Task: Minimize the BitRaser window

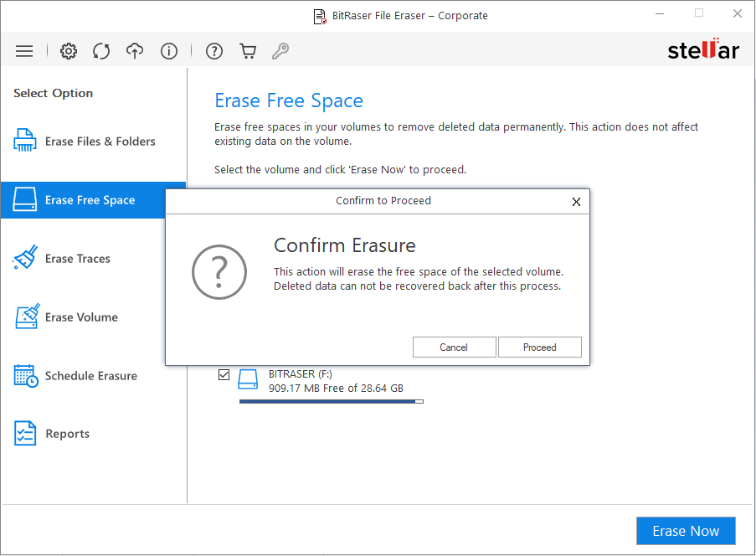Action: tap(660, 13)
